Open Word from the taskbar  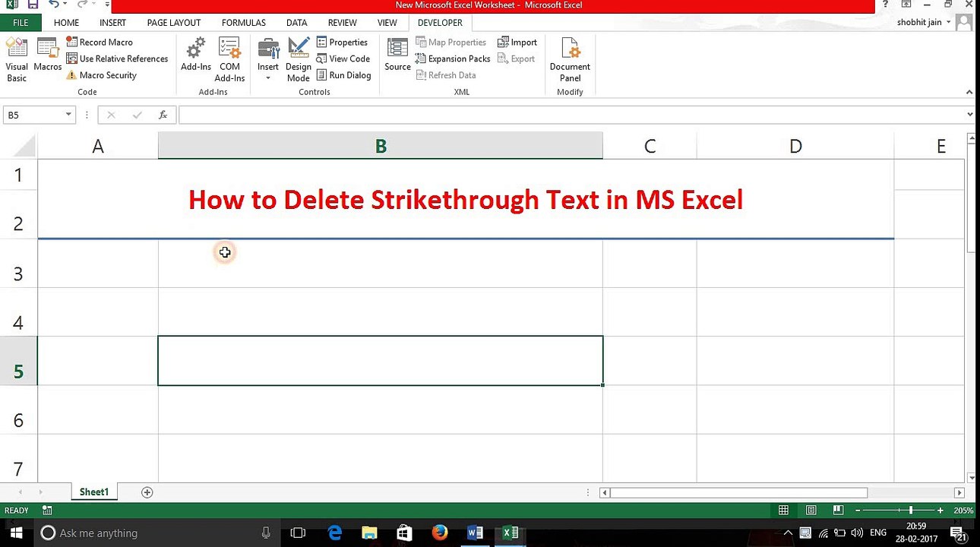coord(475,533)
